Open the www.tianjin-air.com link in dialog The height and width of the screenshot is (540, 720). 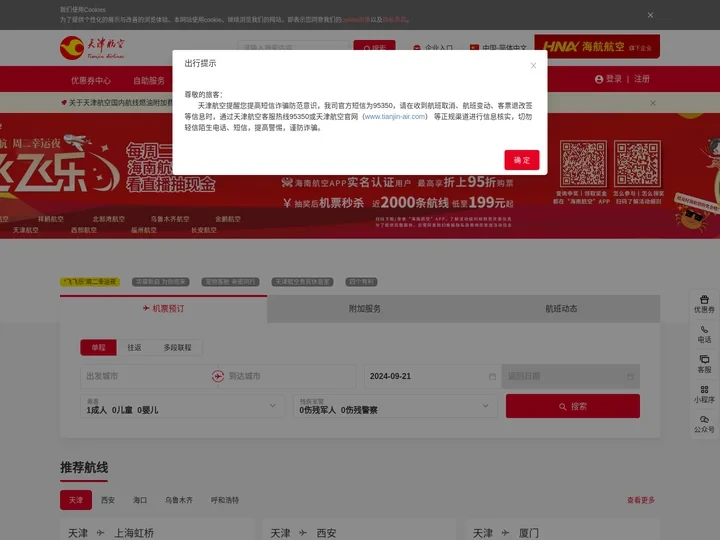click(395, 117)
